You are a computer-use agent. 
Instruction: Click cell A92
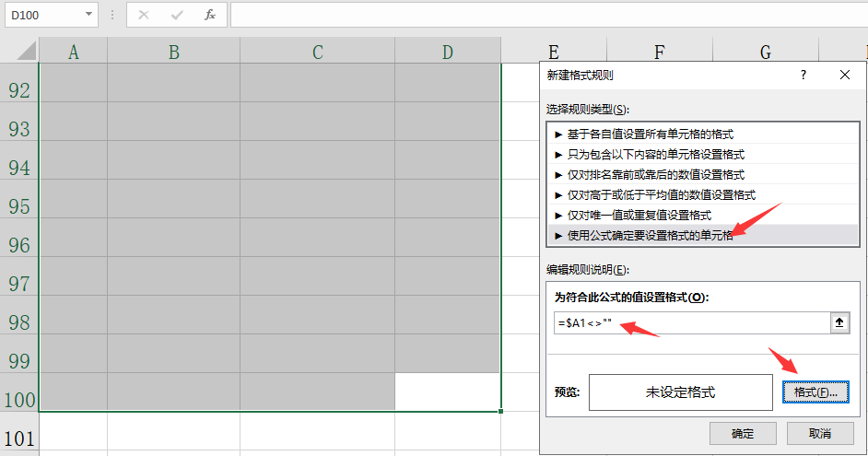[73, 83]
